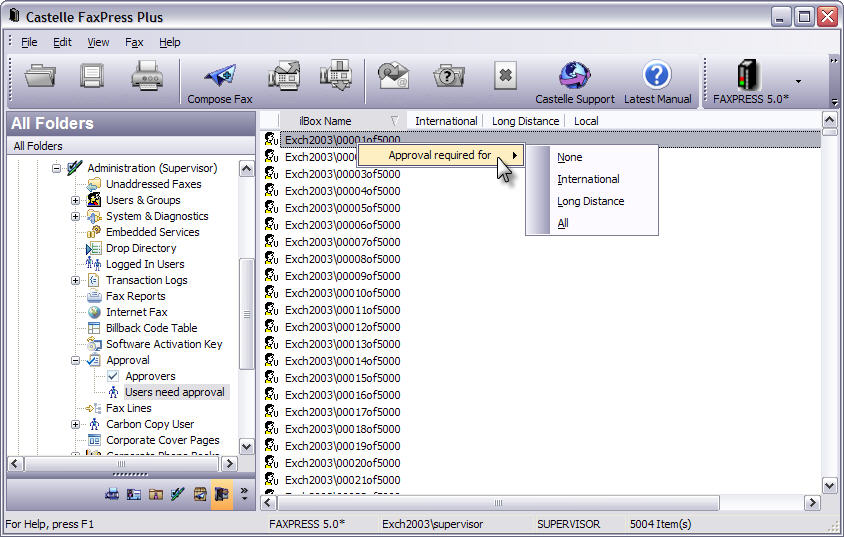Collapse the Approval tree node
844x537 pixels.
[x=75, y=361]
